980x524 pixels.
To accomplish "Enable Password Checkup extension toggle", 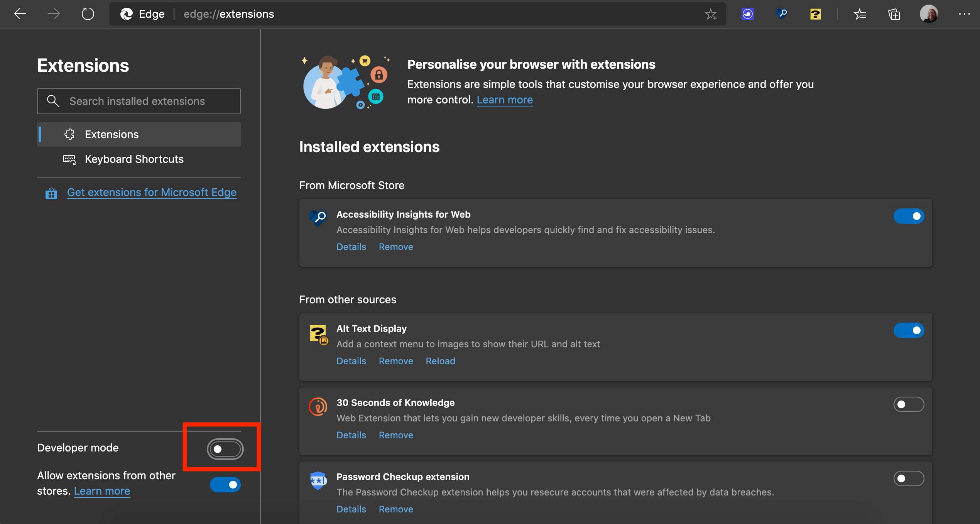I will [x=909, y=478].
